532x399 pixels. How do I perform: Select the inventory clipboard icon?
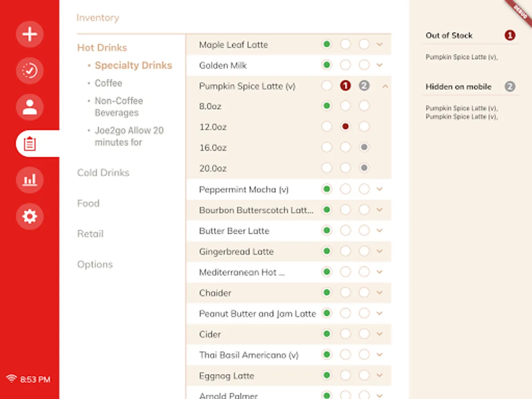(30, 144)
